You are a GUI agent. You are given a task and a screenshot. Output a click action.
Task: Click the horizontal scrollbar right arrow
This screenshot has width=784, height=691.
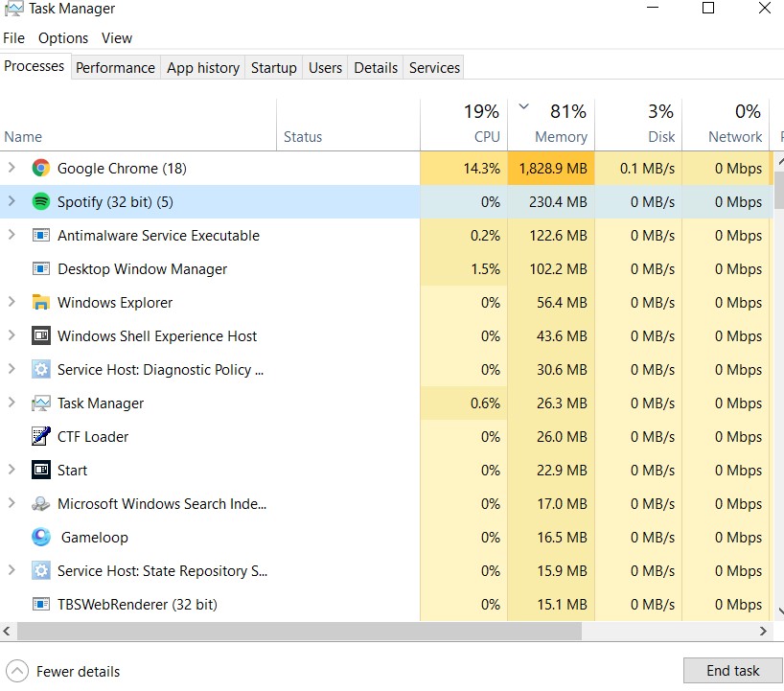point(763,631)
